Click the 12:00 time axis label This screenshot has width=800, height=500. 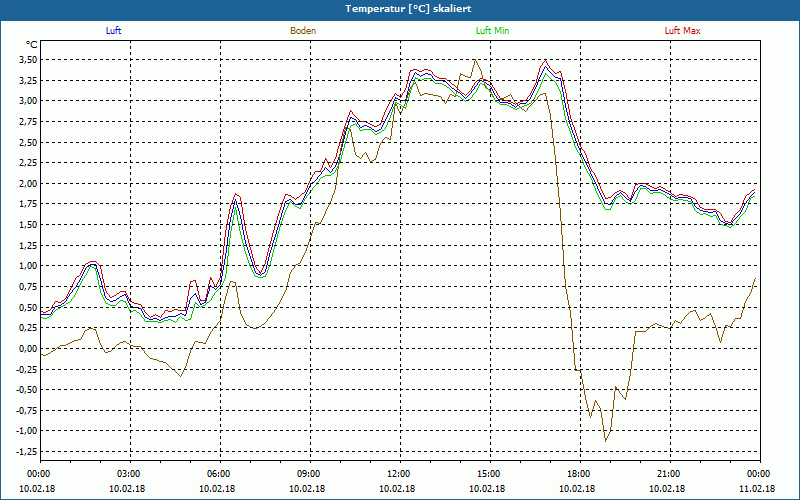point(397,474)
